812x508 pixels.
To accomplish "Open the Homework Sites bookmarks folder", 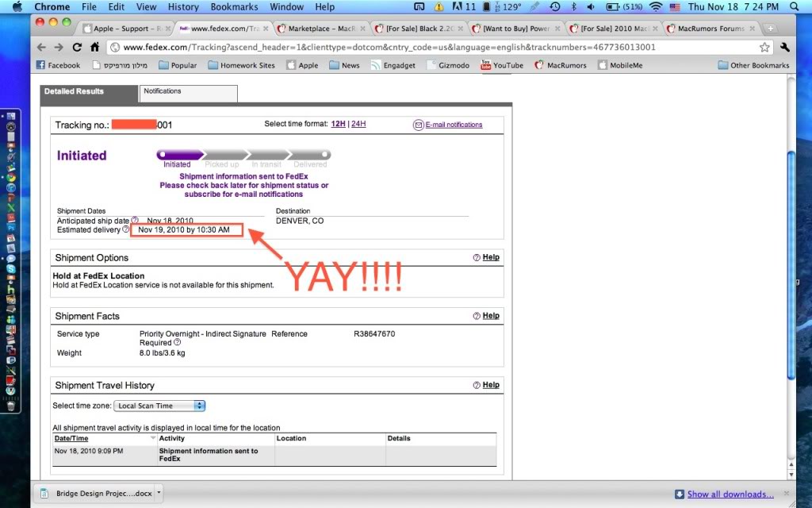I will [241, 65].
